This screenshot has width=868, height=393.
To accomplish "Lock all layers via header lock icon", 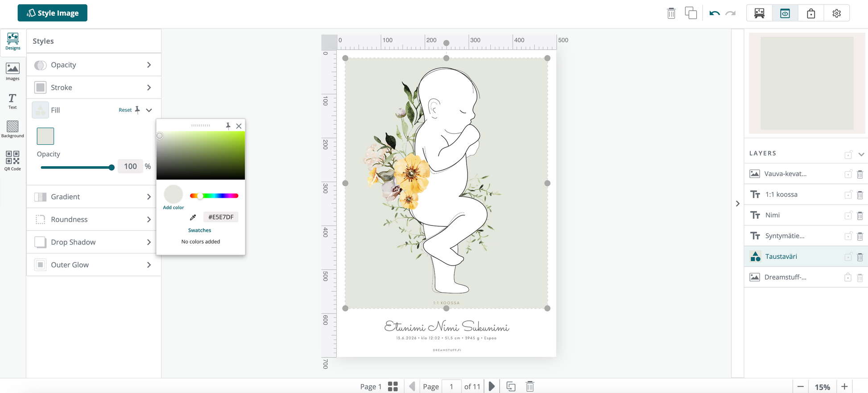I will (x=848, y=154).
